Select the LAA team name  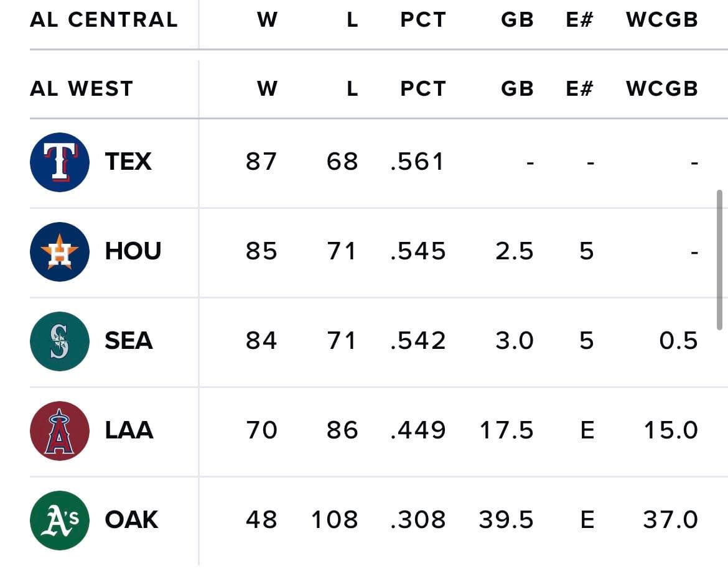129,430
